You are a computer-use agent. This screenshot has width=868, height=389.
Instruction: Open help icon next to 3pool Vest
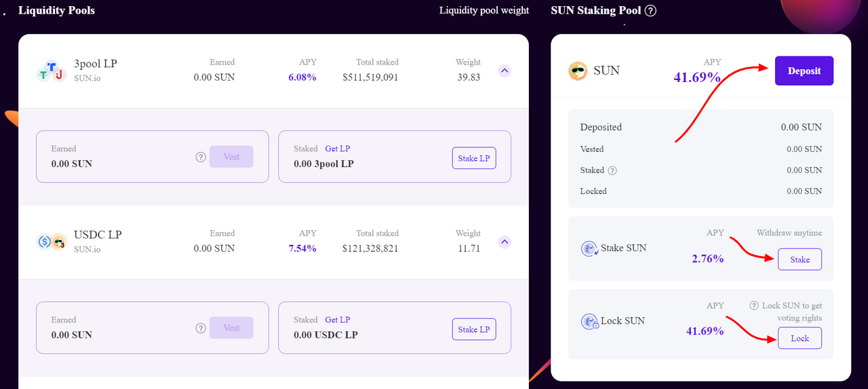pos(201,157)
